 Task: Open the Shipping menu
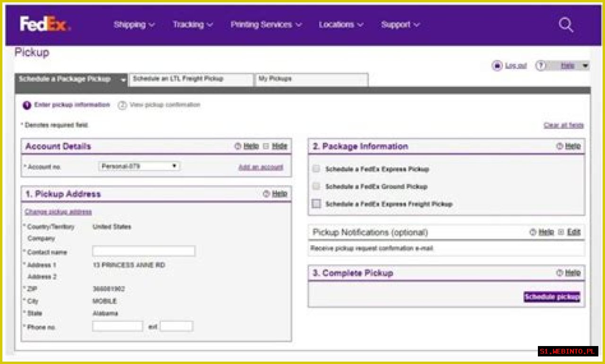(134, 25)
